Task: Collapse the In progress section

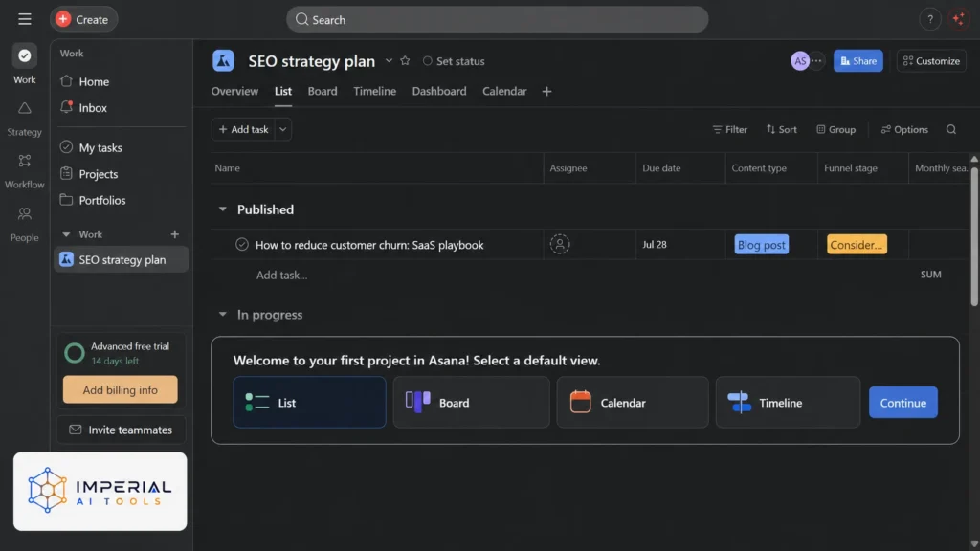Action: 222,314
